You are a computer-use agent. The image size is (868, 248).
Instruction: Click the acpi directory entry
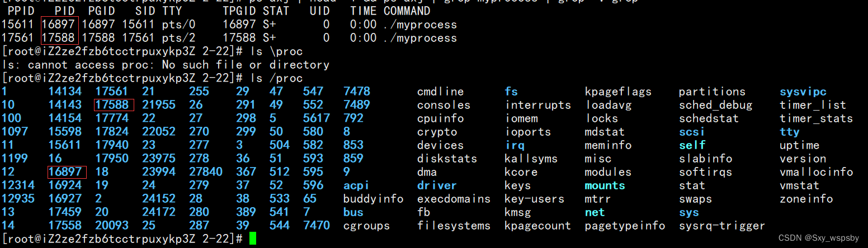point(356,185)
